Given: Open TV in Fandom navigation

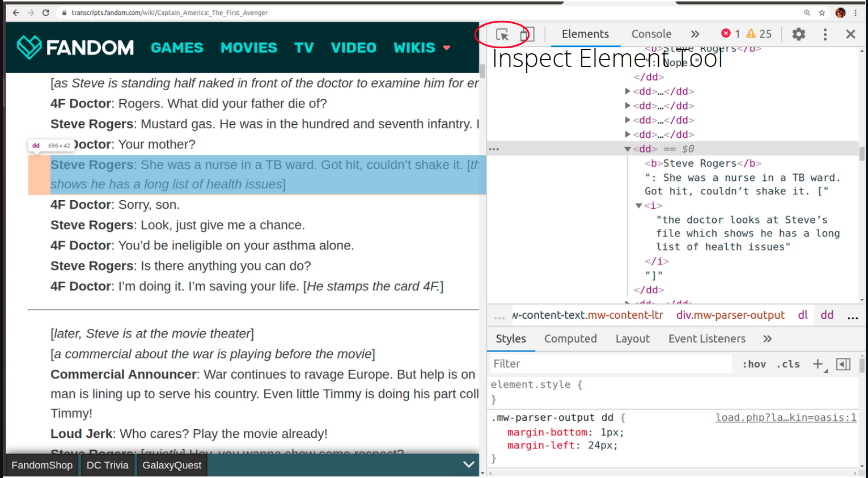Looking at the screenshot, I should (304, 48).
